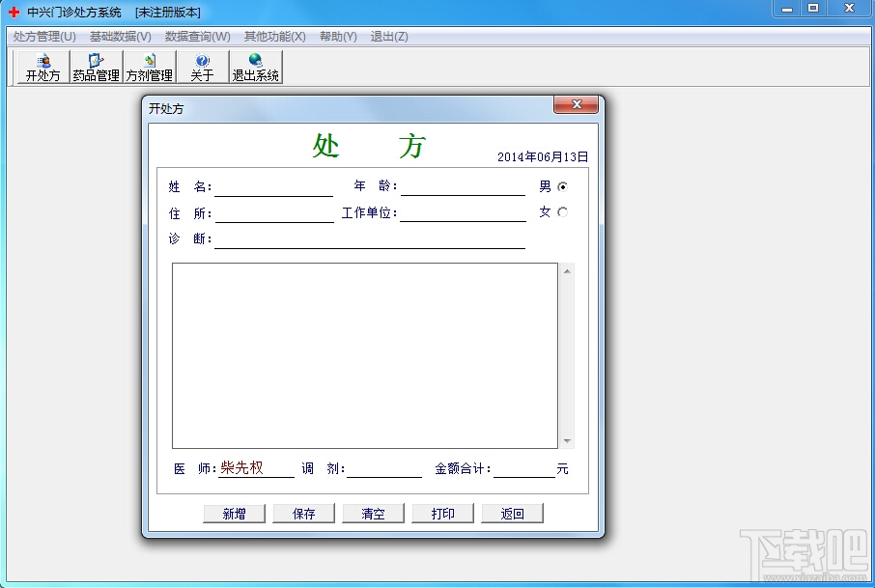
Task: Click the prescription list scroll down arrow
Action: coord(567,440)
